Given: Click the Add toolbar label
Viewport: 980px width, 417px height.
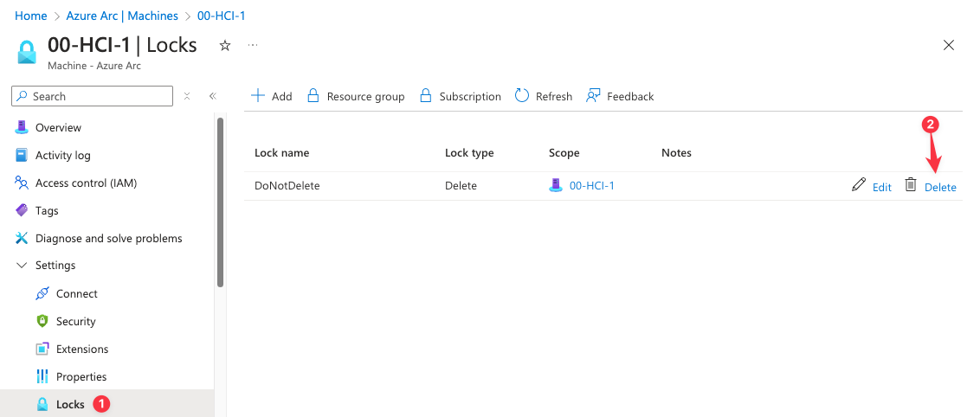Looking at the screenshot, I should coord(282,97).
